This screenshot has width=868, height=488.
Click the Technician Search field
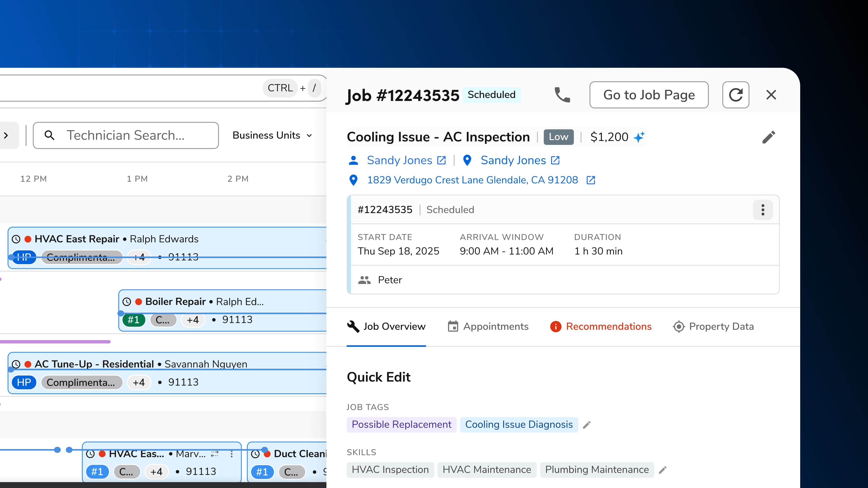[x=126, y=135]
